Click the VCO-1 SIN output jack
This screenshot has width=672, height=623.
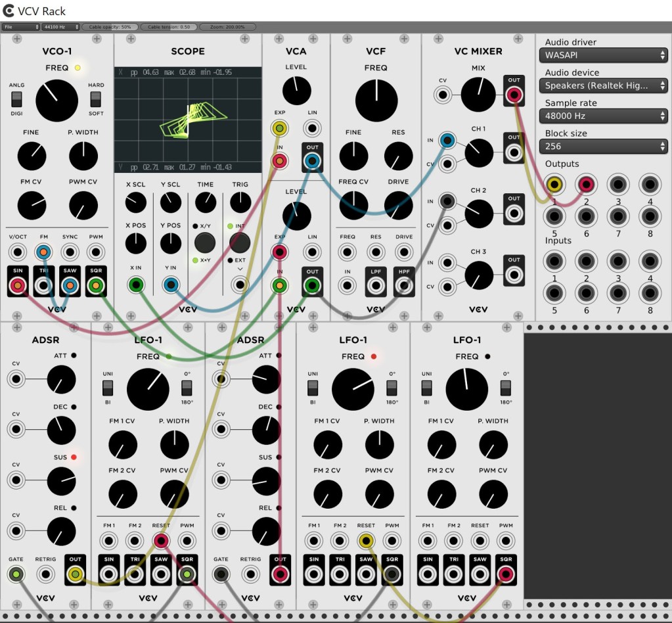click(x=17, y=285)
